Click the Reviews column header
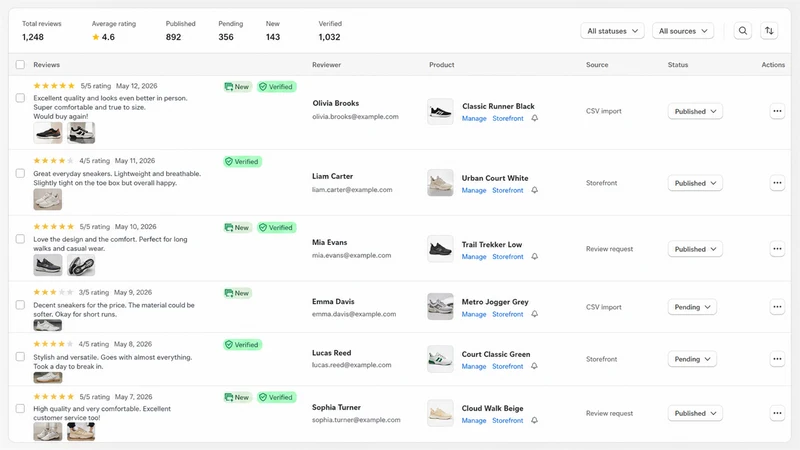Screen dimensions: 800x450 [x=46, y=65]
